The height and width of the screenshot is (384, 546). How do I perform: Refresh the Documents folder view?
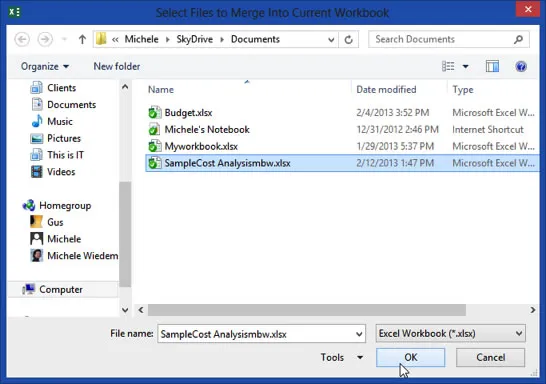(x=349, y=40)
